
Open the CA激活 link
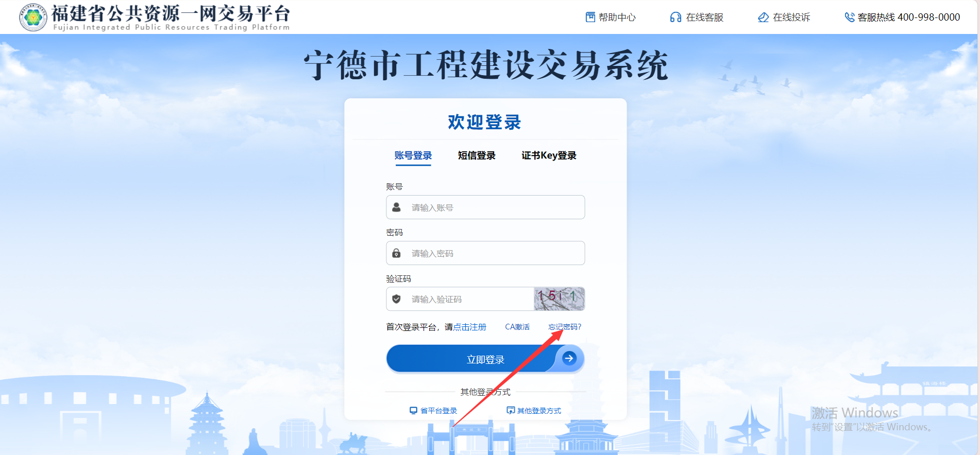pos(517,327)
